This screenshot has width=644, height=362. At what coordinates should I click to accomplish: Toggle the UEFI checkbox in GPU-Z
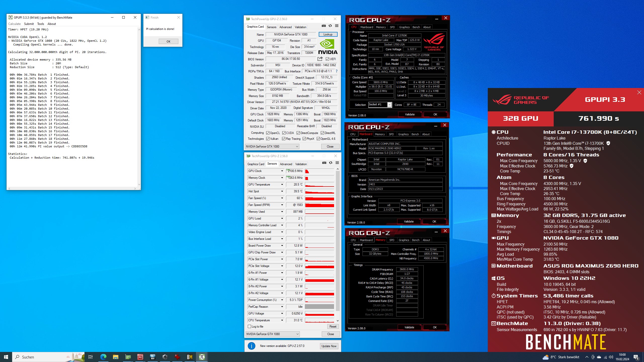327,59
